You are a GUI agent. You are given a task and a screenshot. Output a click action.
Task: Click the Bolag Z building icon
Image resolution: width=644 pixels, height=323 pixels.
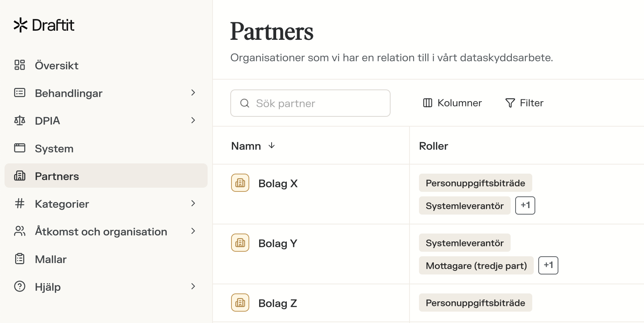240,303
